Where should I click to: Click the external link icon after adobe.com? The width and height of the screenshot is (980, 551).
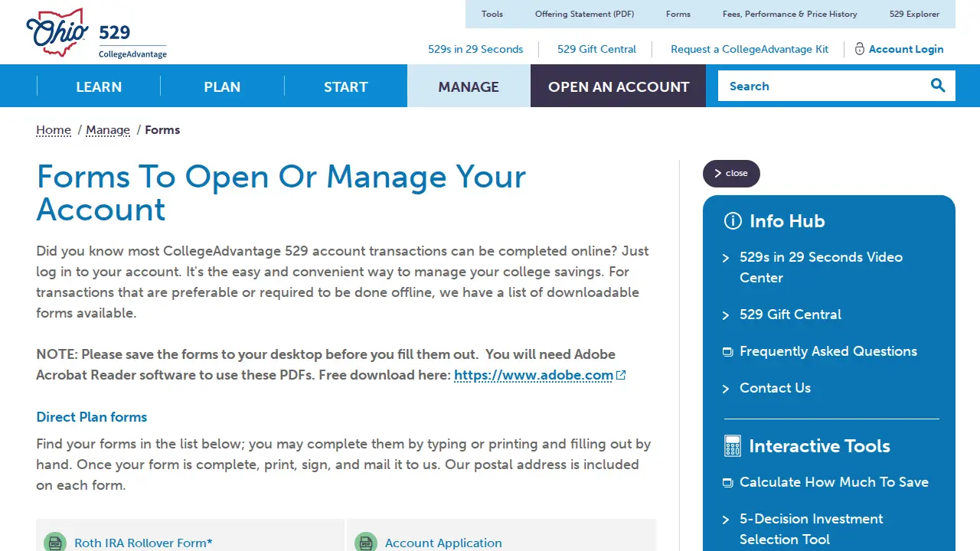pos(621,375)
